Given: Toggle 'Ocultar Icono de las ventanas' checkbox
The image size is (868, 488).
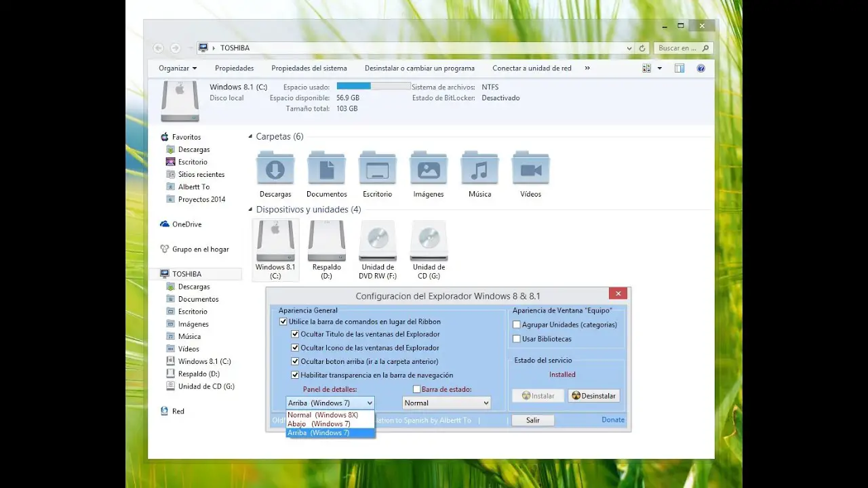Looking at the screenshot, I should [x=295, y=348].
